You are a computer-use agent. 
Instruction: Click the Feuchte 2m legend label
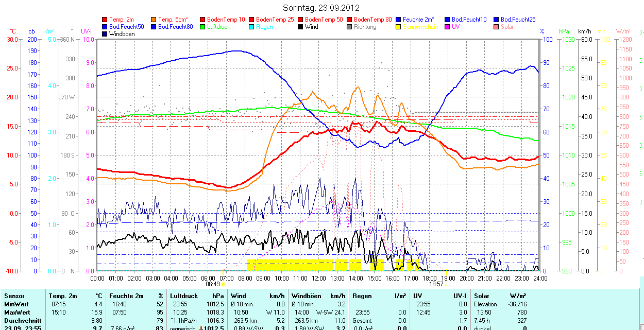[419, 20]
